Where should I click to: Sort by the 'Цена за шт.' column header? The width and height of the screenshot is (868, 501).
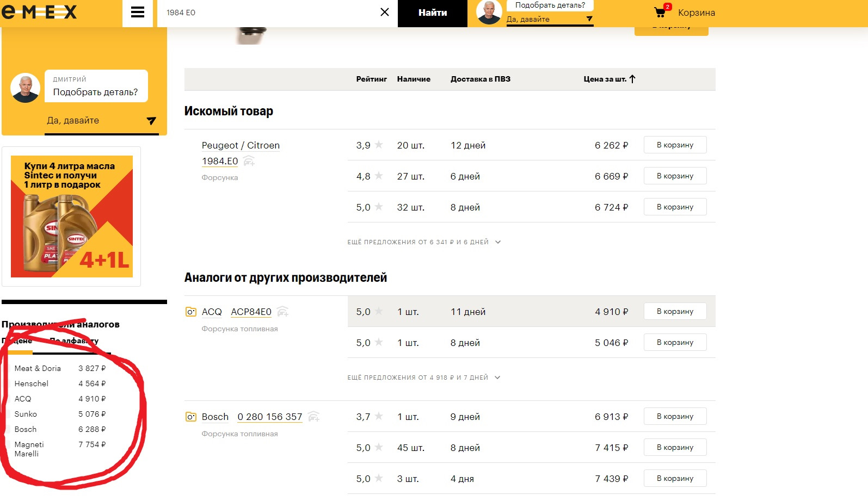605,79
